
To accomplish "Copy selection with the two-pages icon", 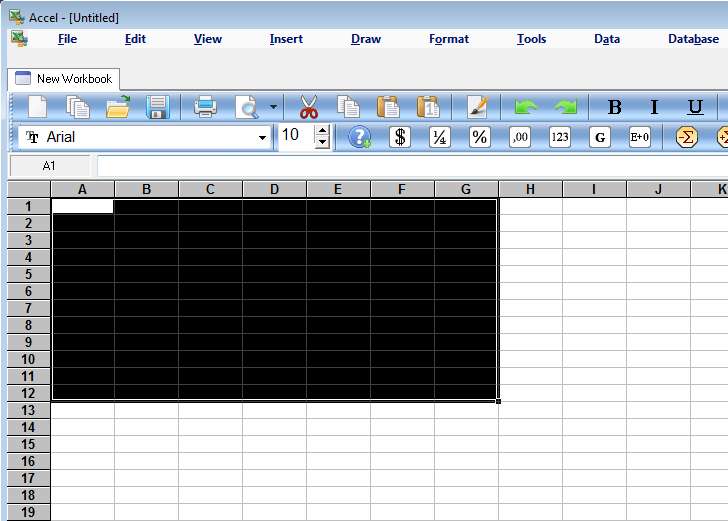I will pyautogui.click(x=348, y=107).
